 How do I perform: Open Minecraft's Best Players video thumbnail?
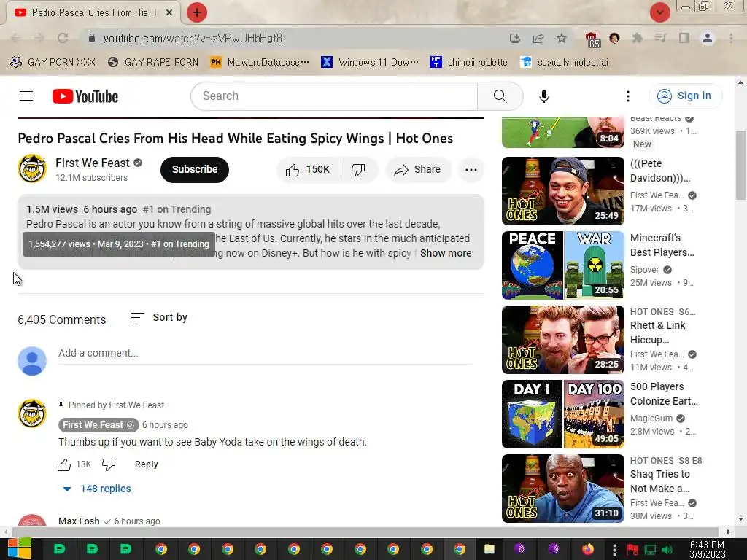(x=562, y=265)
